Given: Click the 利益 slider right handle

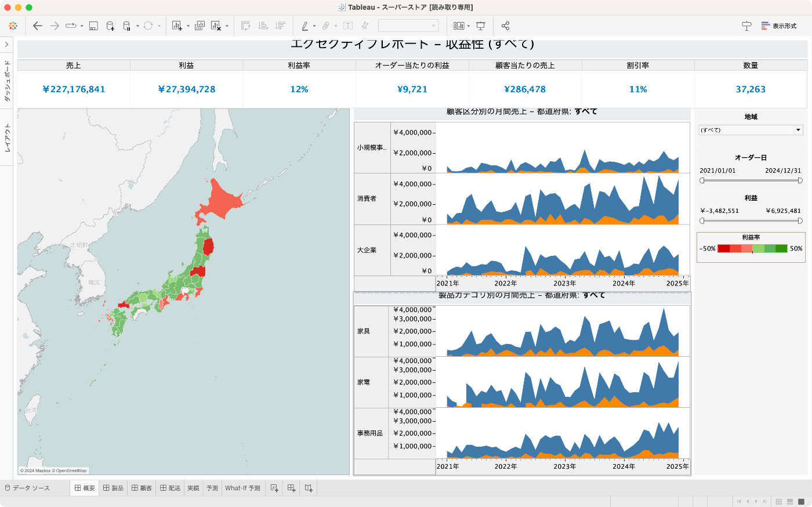Looking at the screenshot, I should [800, 220].
